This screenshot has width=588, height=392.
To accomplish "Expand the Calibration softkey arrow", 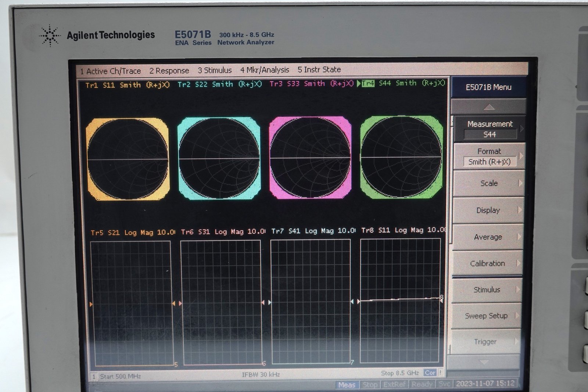I will click(518, 263).
